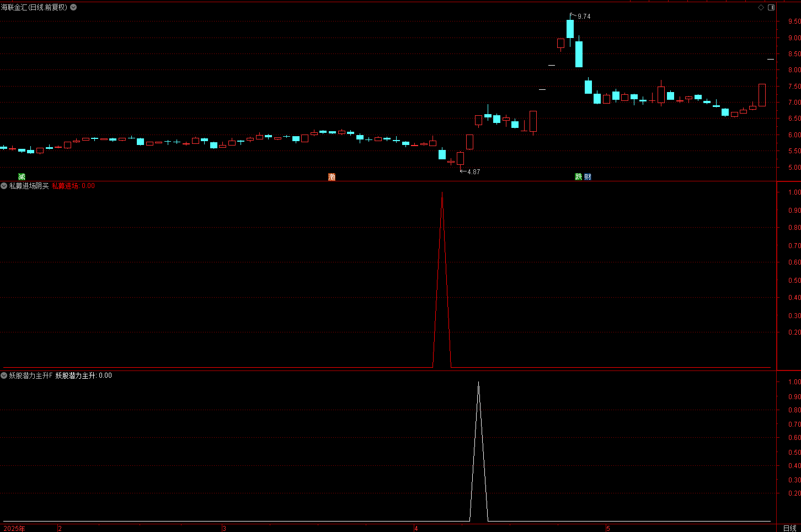Click the 妖股潜力主升F indicator name

(x=31, y=375)
